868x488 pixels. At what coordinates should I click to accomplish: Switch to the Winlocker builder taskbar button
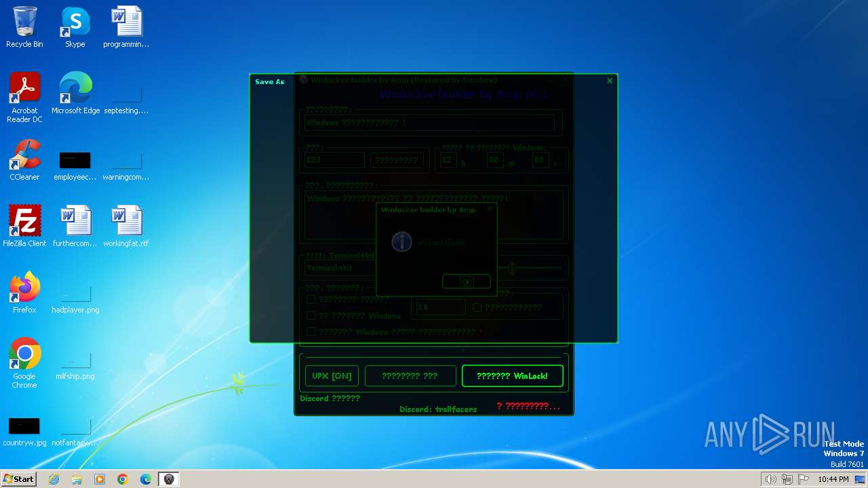tap(169, 479)
